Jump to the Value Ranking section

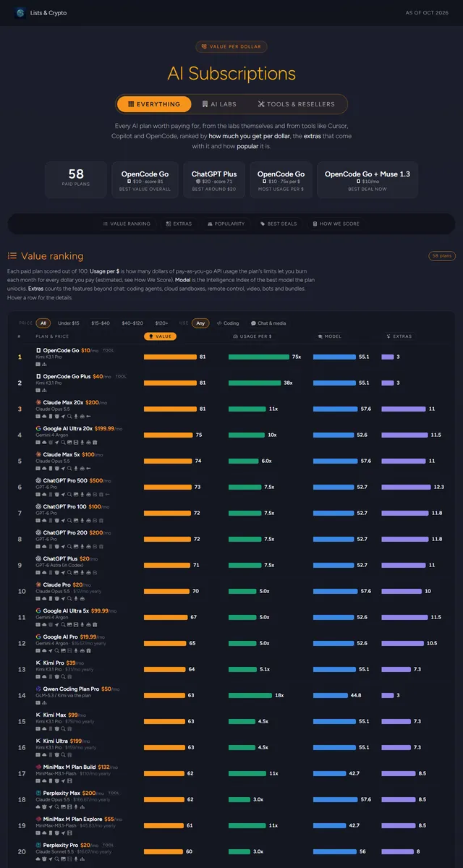tap(127, 224)
